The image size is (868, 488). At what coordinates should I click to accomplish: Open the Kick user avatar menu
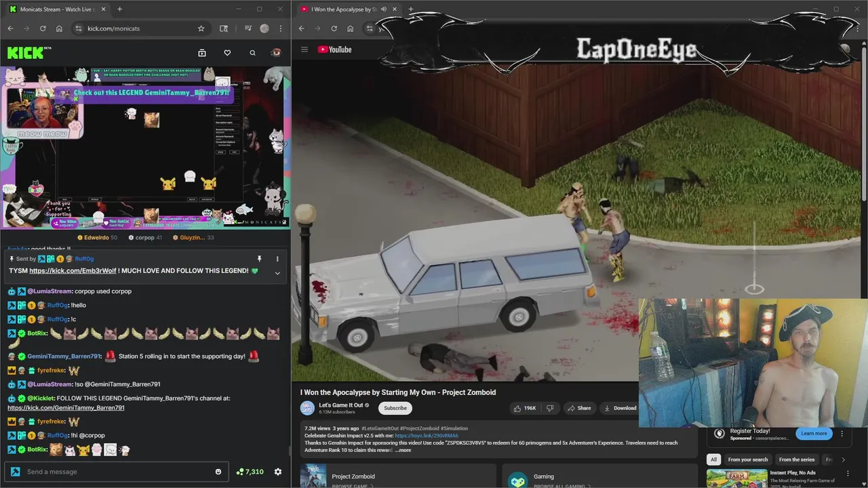click(x=276, y=52)
